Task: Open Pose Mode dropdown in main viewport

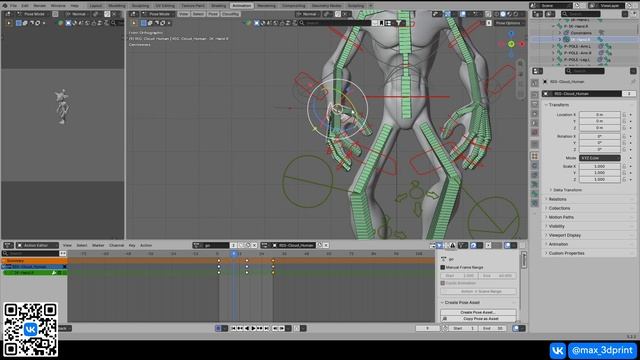Action: click(157, 14)
